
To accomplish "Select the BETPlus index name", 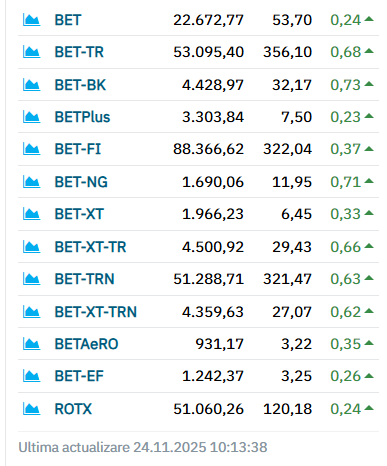I will click(82, 117).
